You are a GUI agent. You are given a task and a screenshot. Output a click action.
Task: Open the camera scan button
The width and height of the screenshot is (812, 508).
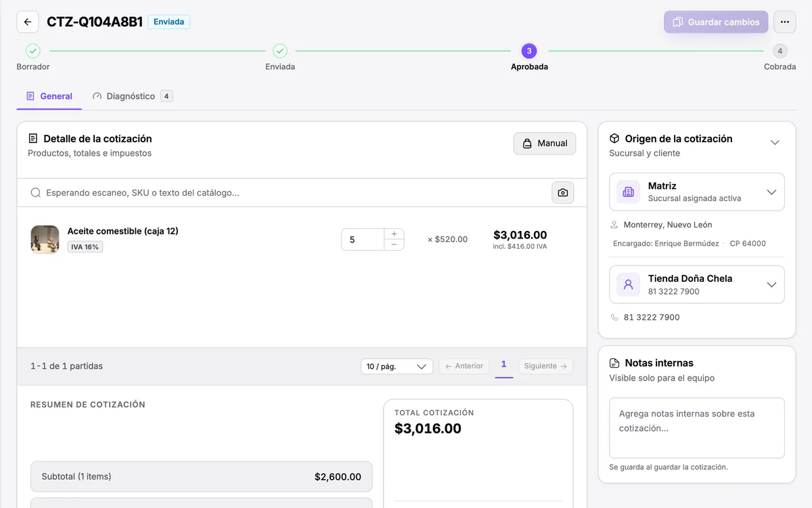pyautogui.click(x=563, y=192)
